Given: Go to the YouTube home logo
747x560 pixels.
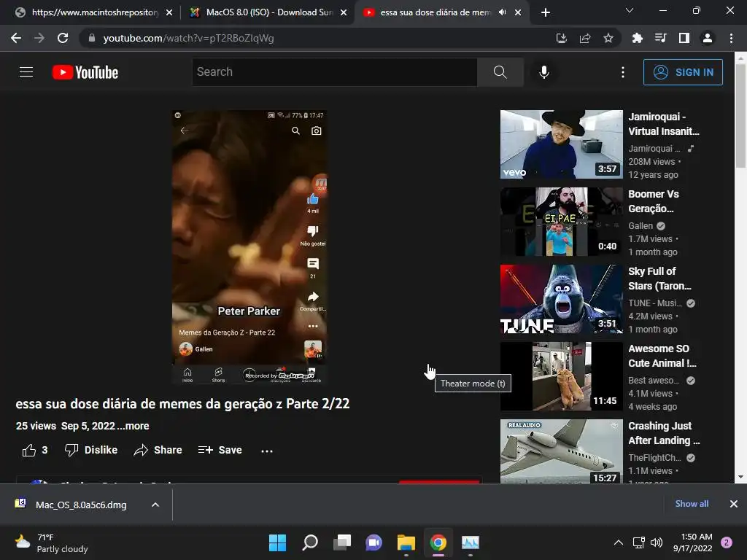Looking at the screenshot, I should [85, 72].
